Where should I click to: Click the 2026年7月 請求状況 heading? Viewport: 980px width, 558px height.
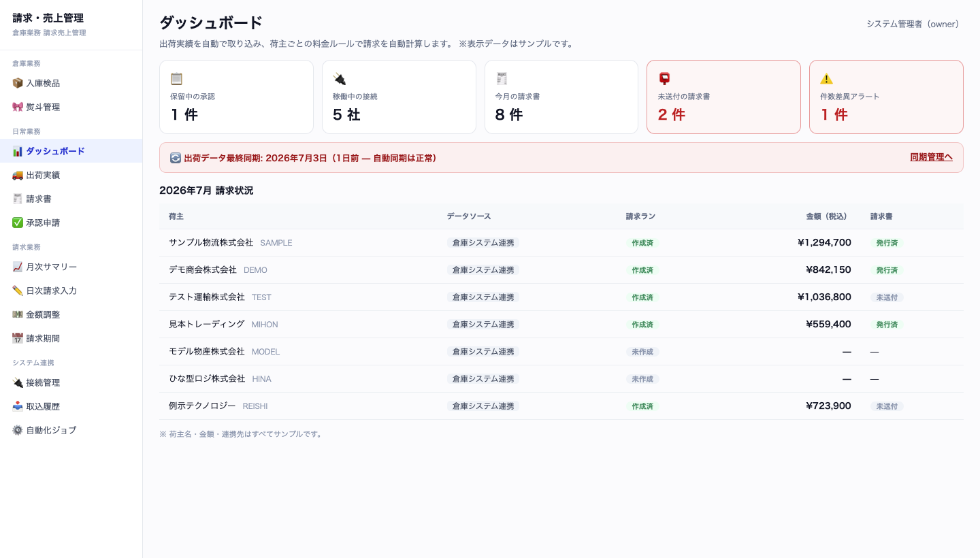[206, 191]
